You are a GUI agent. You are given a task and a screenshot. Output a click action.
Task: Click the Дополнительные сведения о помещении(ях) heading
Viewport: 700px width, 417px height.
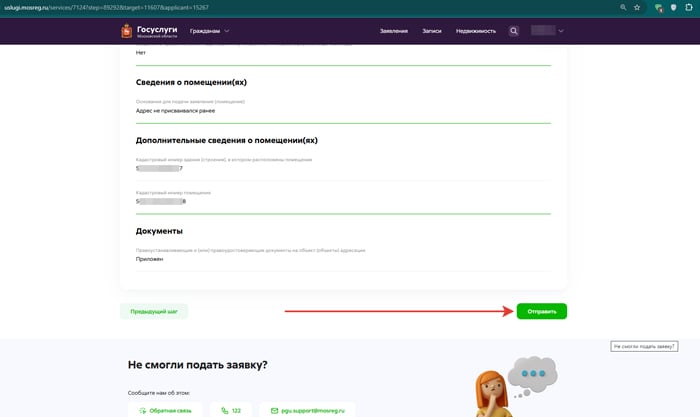(227, 140)
